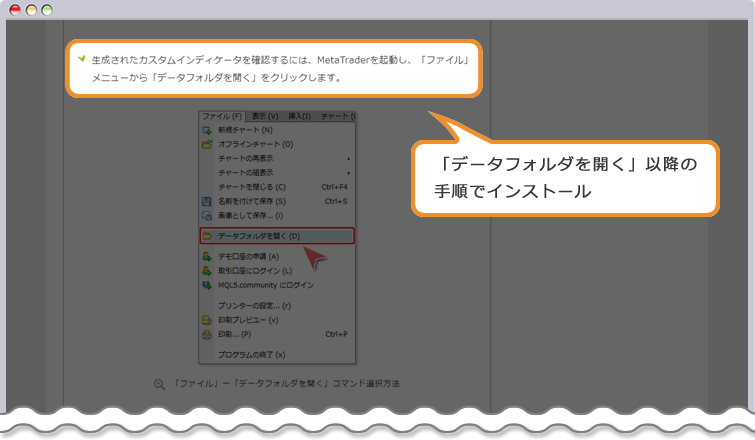The height and width of the screenshot is (440, 755).
Task: Click the green macOS zoom window button
Action: point(47,9)
